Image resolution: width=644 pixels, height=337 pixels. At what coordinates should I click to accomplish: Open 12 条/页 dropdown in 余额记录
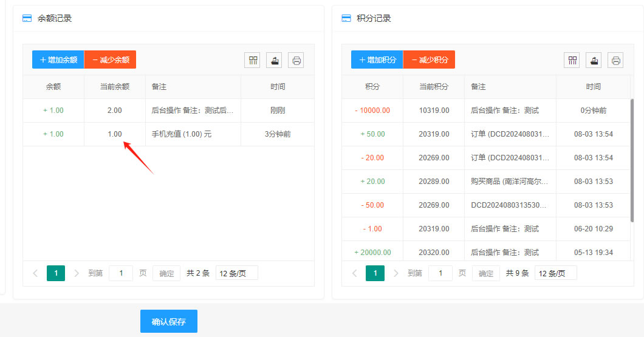tap(237, 273)
